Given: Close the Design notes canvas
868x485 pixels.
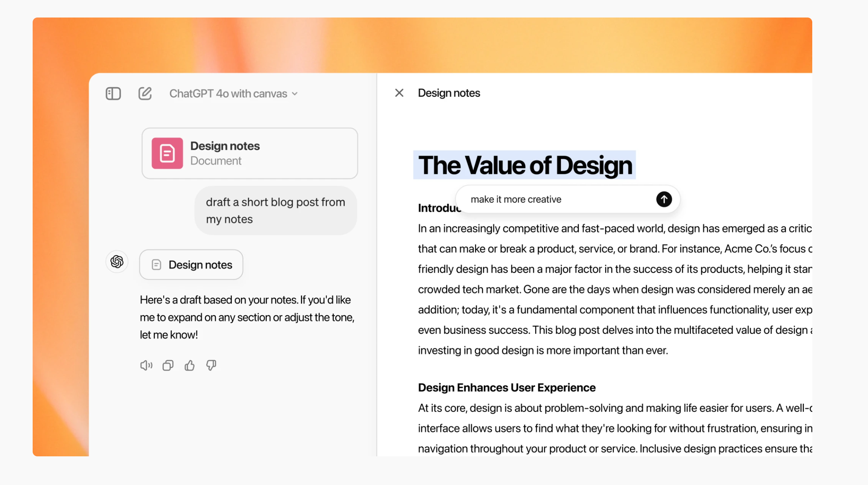Looking at the screenshot, I should pyautogui.click(x=399, y=93).
